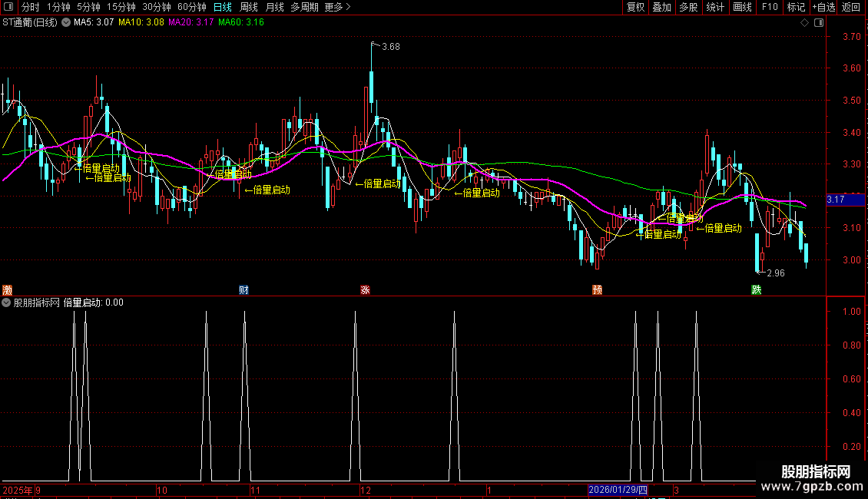Screen dimensions: 868x499
Task: Select the 月线 monthly period
Action: 274,7
